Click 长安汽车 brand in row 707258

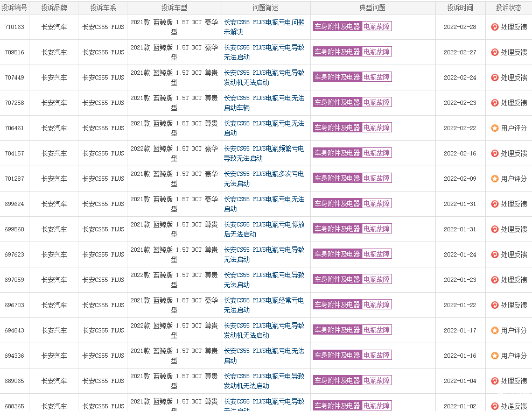click(x=54, y=103)
